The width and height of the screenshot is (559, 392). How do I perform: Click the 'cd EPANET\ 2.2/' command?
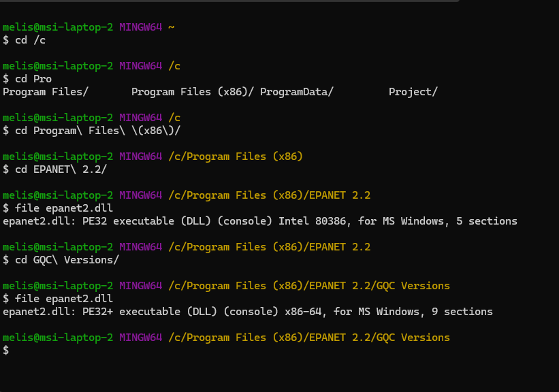click(x=61, y=169)
